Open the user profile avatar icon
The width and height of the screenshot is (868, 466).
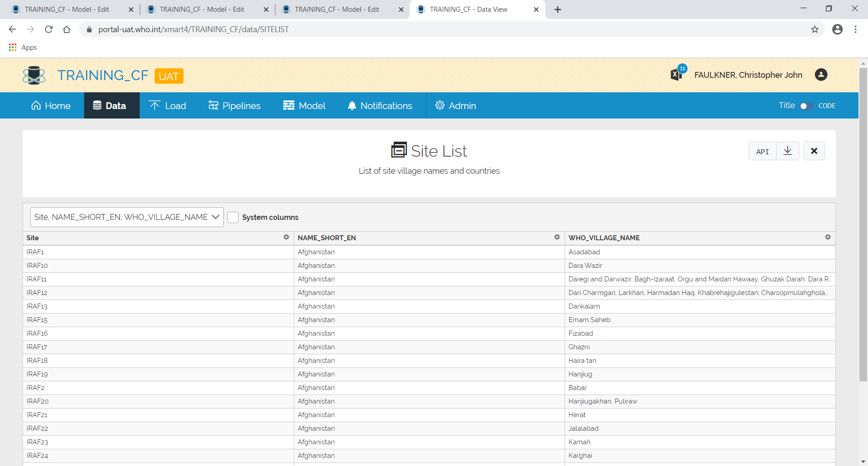pyautogui.click(x=821, y=75)
